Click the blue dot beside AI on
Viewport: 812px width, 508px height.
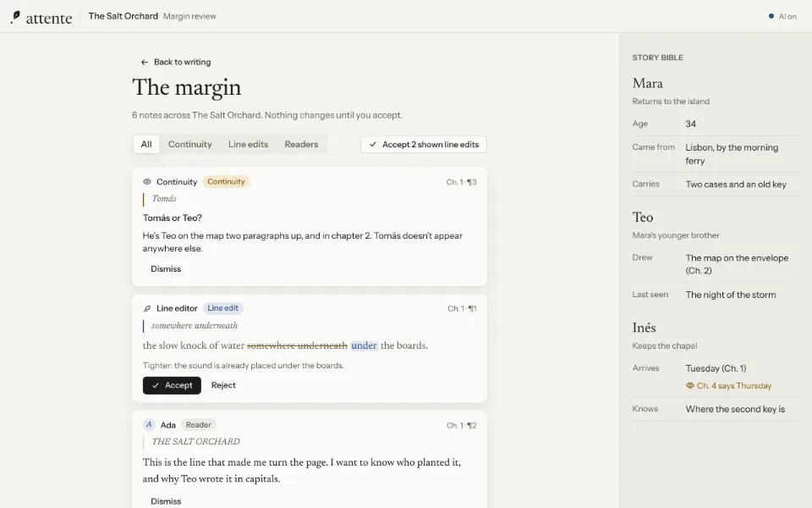[x=771, y=17]
